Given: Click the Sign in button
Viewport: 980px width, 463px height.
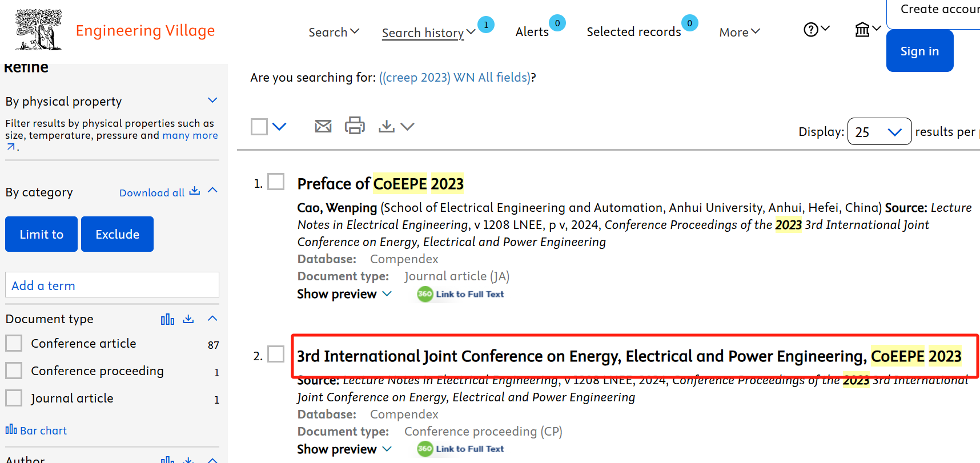Looking at the screenshot, I should click(919, 51).
